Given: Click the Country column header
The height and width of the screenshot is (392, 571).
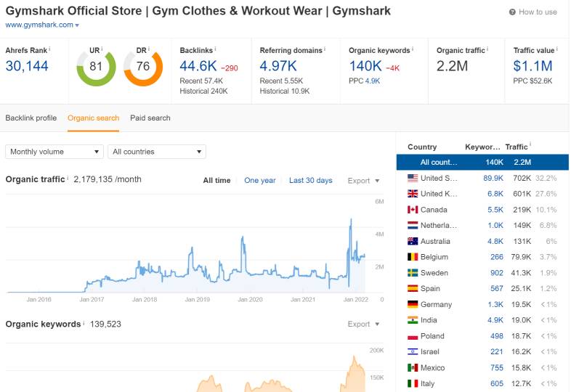Looking at the screenshot, I should click(x=422, y=147).
